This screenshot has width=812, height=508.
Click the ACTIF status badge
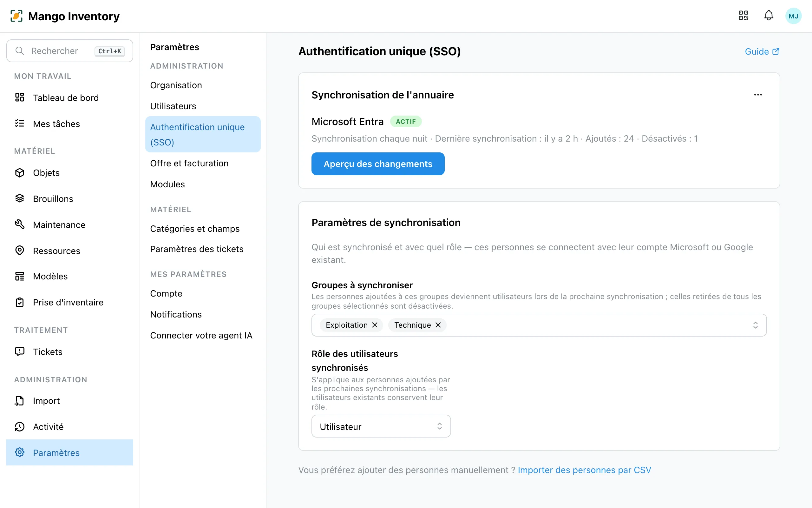click(406, 122)
